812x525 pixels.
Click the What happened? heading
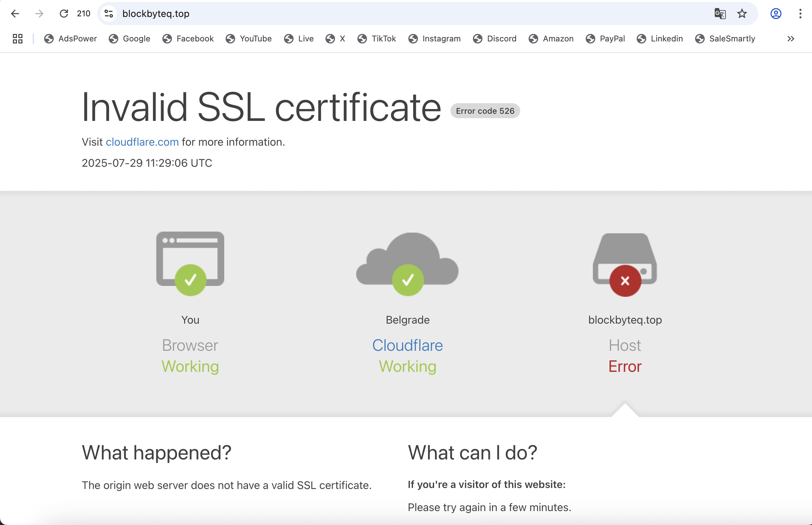point(157,453)
